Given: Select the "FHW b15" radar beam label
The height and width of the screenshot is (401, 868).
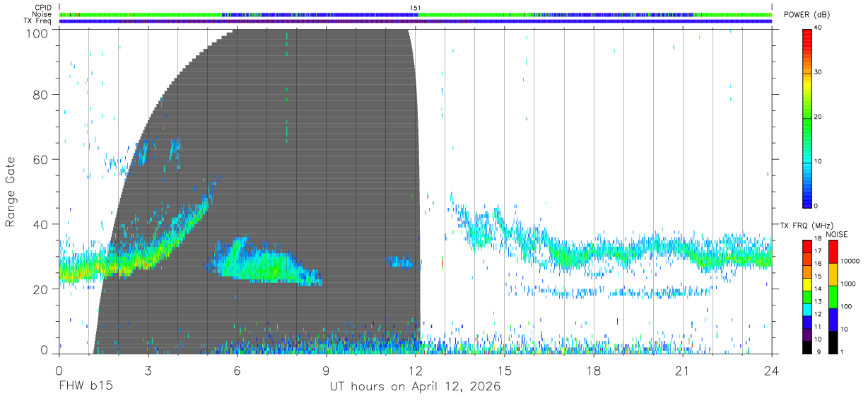Looking at the screenshot, I should (86, 387).
